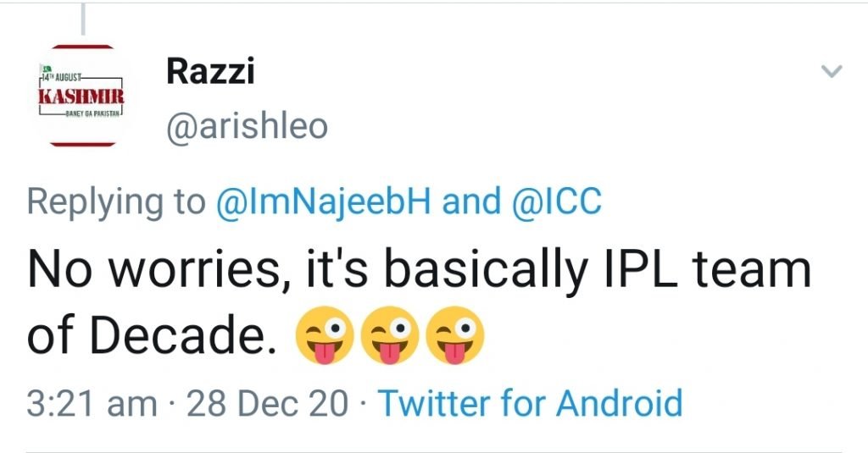Click the "Replying to" label
Image resolution: width=868 pixels, height=453 pixels.
click(116, 202)
